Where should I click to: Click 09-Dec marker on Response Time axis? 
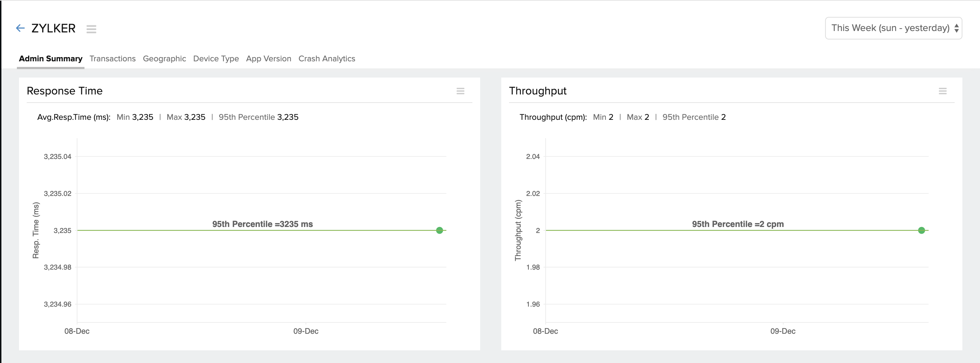coord(306,331)
